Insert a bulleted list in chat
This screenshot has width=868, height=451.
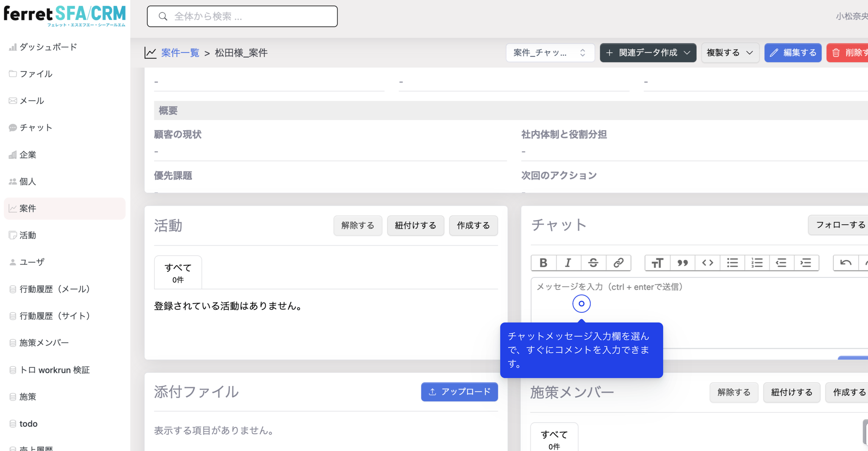732,263
